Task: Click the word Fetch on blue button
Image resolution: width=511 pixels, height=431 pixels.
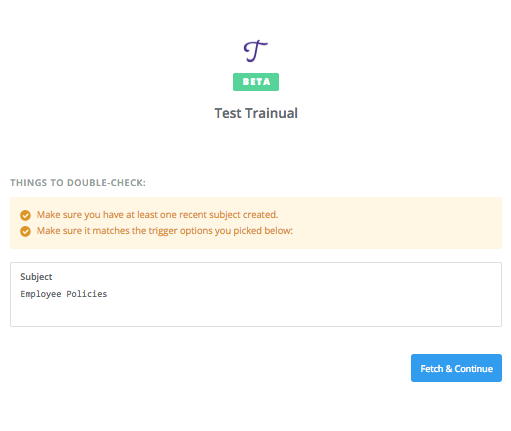Action: point(432,369)
